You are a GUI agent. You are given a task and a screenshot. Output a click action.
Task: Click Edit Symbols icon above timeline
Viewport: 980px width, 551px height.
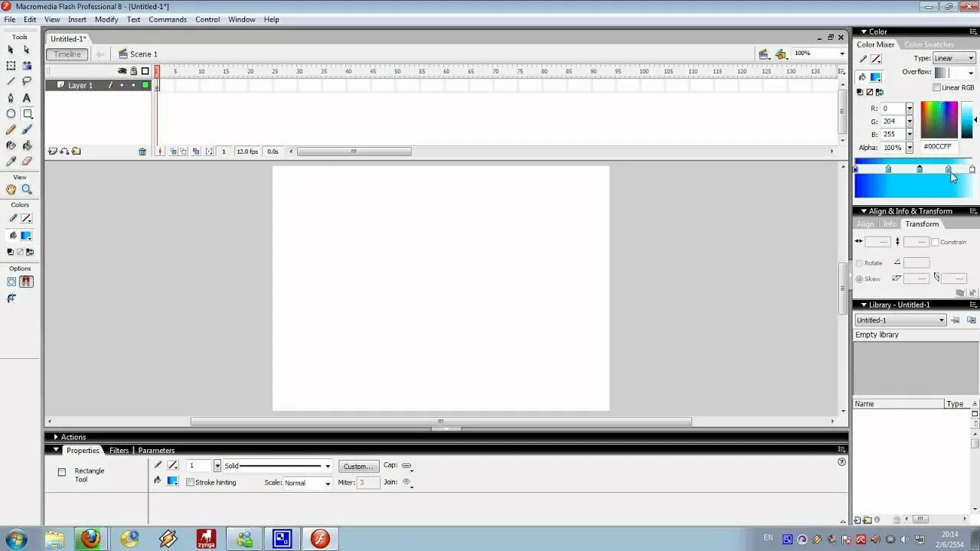(781, 54)
